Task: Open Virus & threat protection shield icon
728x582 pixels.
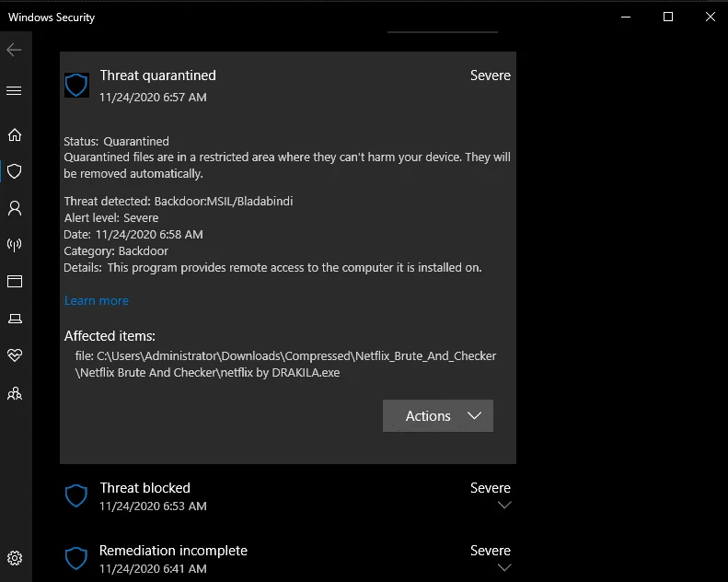Action: pyautogui.click(x=15, y=171)
